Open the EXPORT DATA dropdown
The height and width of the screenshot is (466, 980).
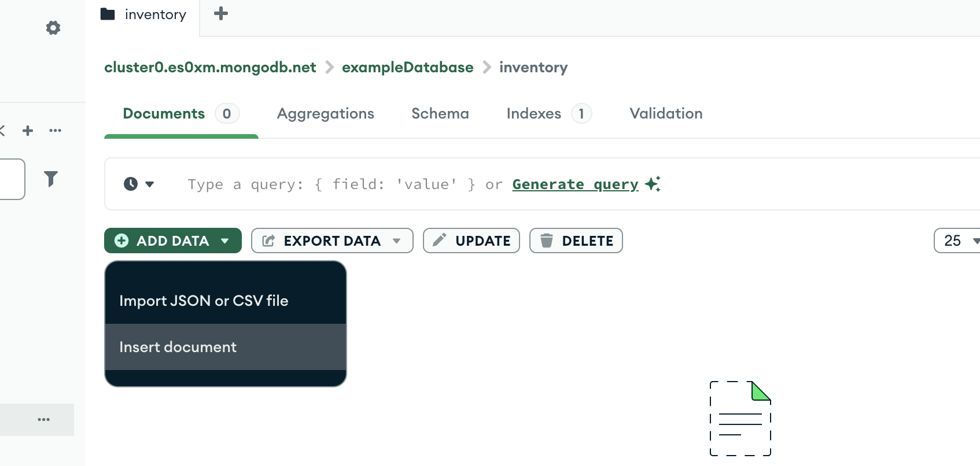[x=332, y=241]
